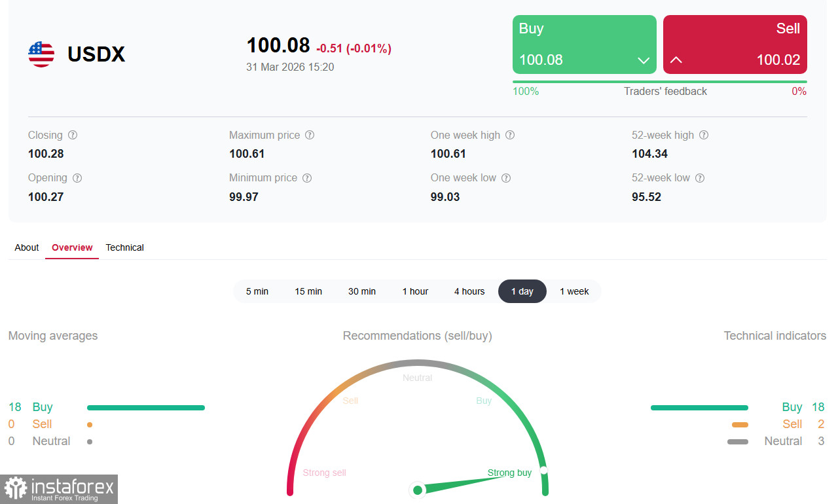Screen dimensions: 838x504
Task: Click the Moving averages green Buy bar
Action: pyautogui.click(x=146, y=408)
